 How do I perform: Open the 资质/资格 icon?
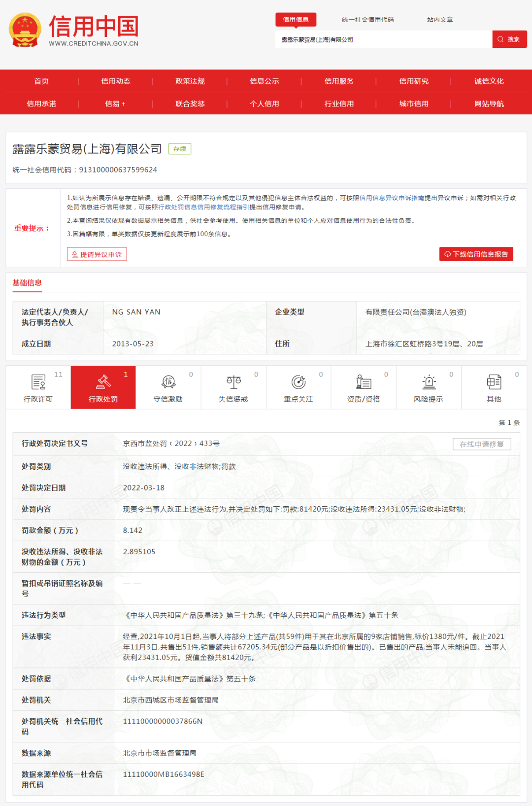[364, 382]
